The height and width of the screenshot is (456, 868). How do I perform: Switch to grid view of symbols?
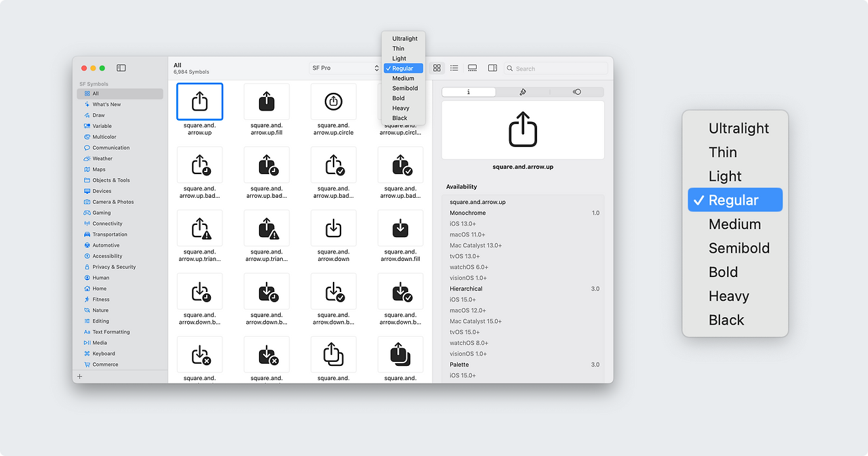pyautogui.click(x=437, y=68)
